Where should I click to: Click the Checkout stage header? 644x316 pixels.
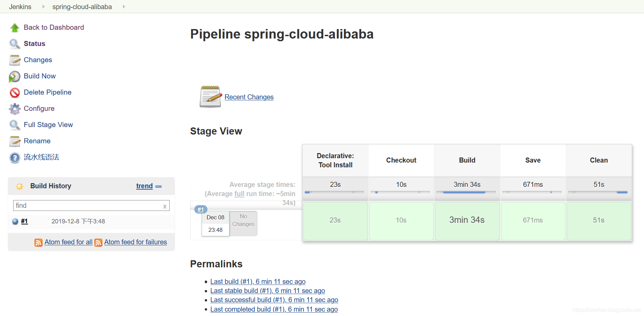(401, 160)
